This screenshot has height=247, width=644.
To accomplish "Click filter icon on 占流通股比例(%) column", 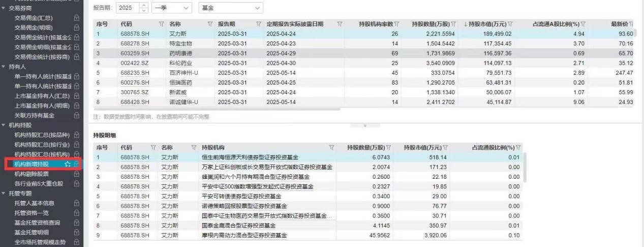I will pos(519,148).
